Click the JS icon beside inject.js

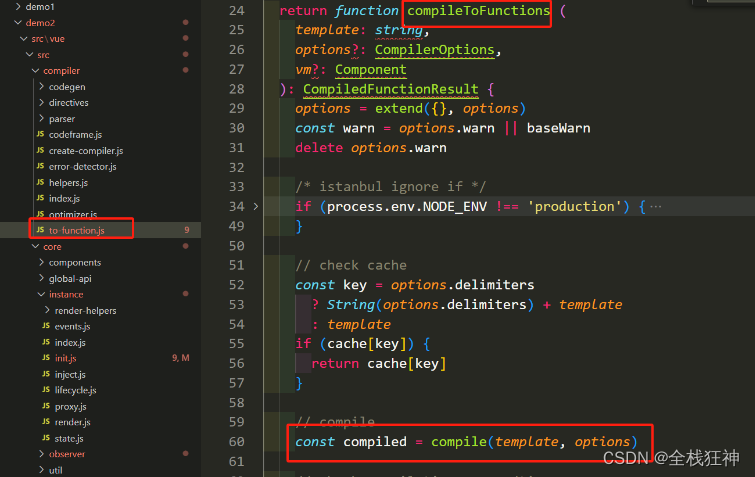click(x=46, y=374)
